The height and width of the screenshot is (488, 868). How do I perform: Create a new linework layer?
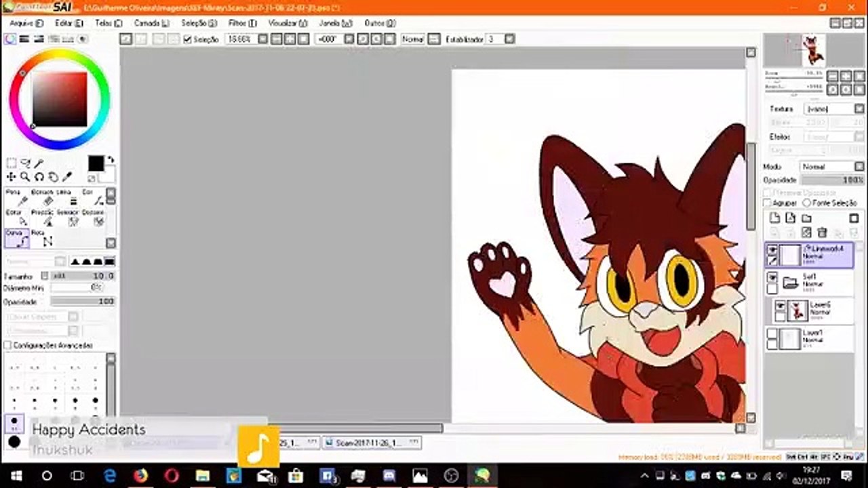pos(790,218)
